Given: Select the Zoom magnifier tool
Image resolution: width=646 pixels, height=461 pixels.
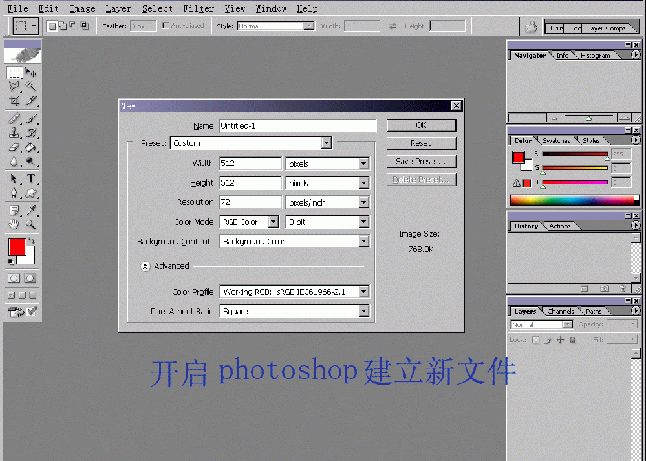Looking at the screenshot, I should [30, 225].
